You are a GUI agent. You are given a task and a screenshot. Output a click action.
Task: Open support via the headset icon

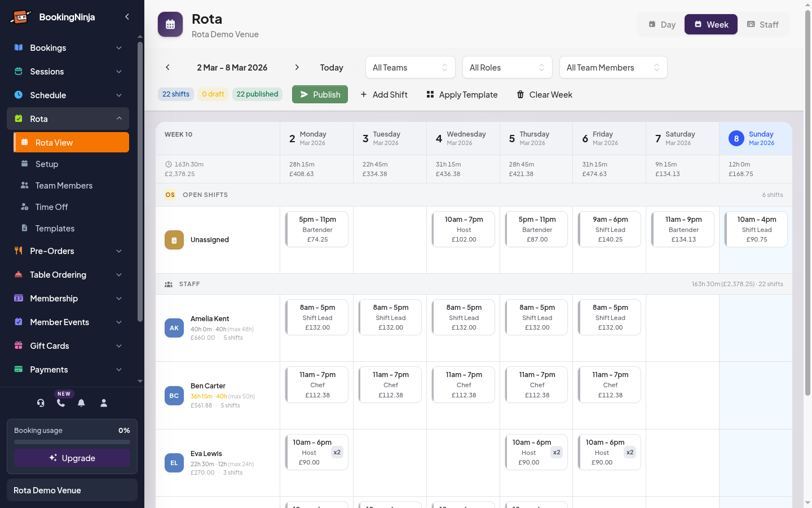[41, 403]
